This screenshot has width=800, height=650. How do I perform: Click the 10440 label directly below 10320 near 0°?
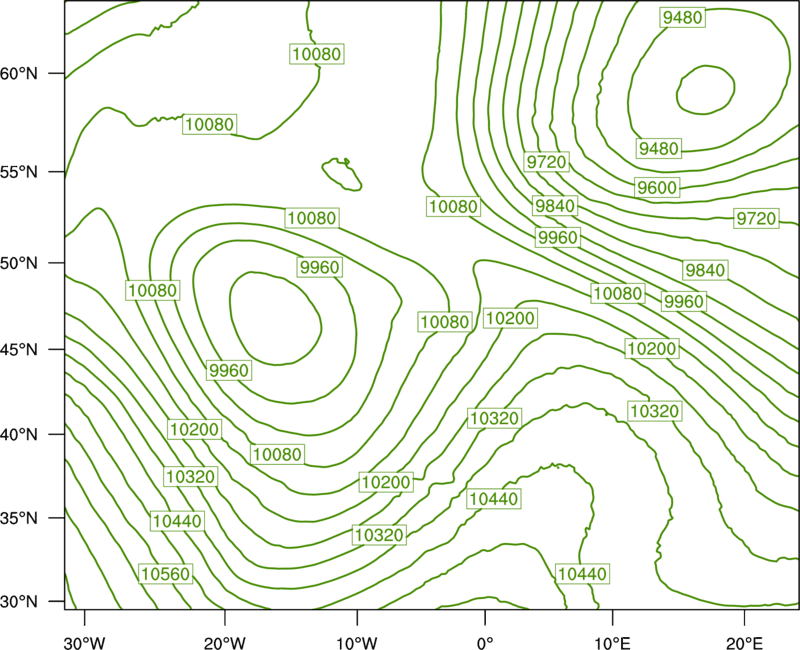pyautogui.click(x=493, y=498)
